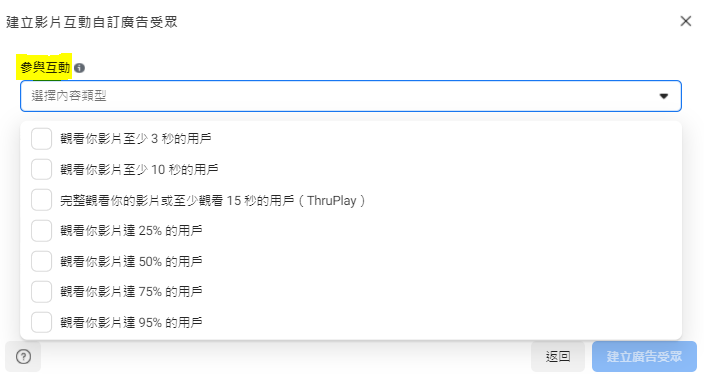Toggle checkbox for 觀看你影片達 50% 的用戶
This screenshot has height=374, width=704.
pos(41,261)
